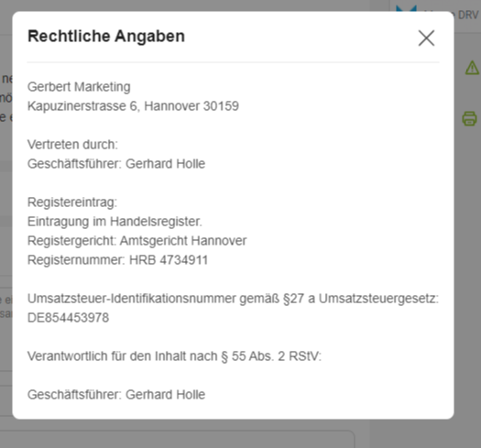Screen dimensions: 481x448
Task: Click the dimmed backdrop left of dialog
Action: [5, 214]
